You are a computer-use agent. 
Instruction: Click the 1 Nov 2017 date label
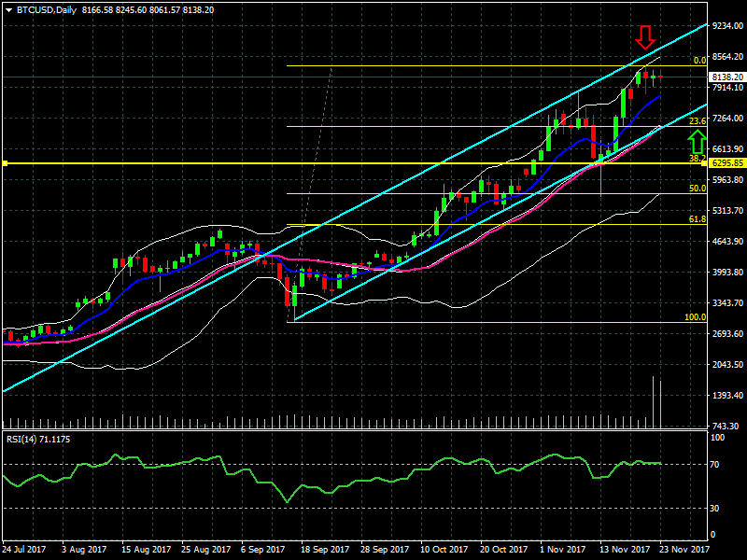[563, 549]
